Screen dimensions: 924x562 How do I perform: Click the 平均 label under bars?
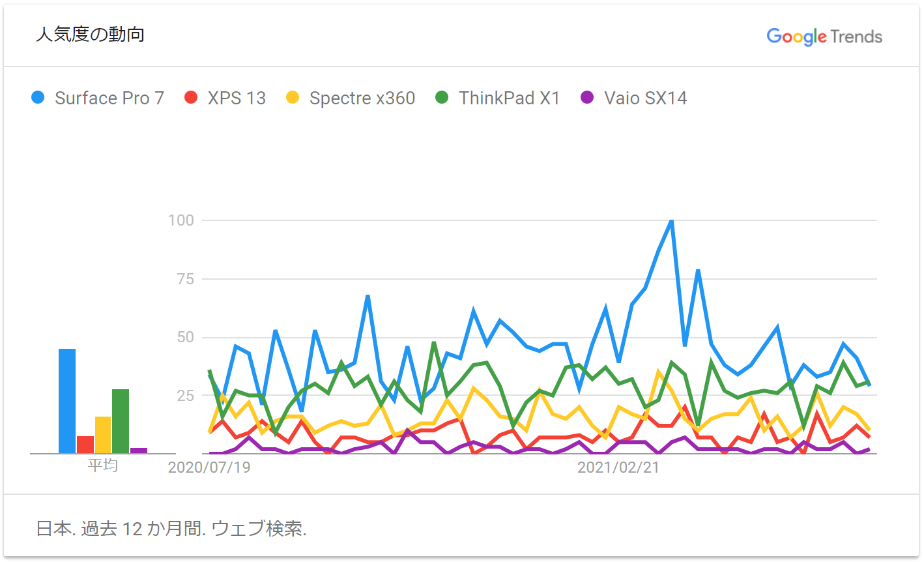(102, 465)
